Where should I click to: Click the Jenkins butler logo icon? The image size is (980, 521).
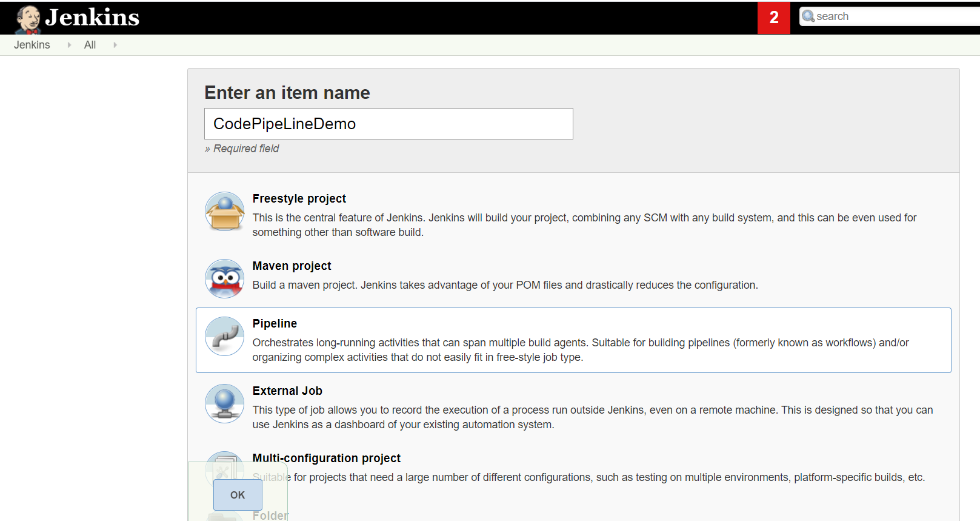[27, 19]
